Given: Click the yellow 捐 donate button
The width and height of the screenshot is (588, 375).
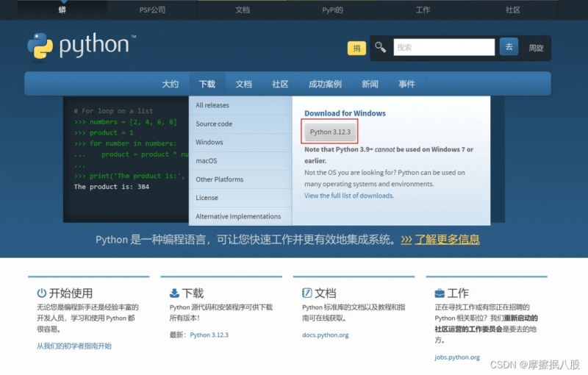Looking at the screenshot, I should [x=356, y=48].
